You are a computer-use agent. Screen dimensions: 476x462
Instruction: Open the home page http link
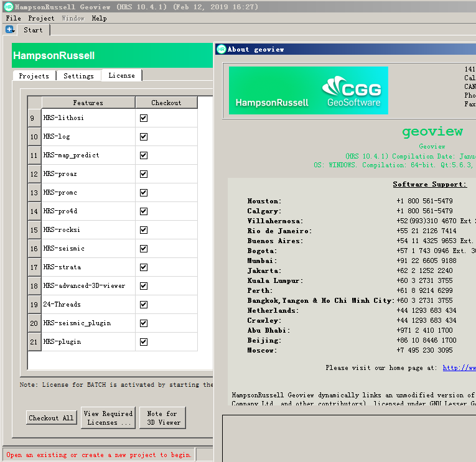[459, 367]
